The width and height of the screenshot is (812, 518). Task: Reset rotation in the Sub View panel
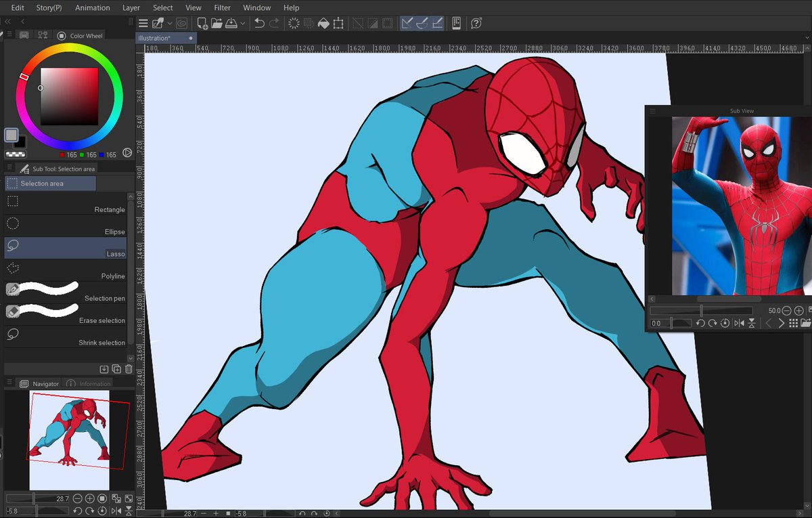pos(725,324)
